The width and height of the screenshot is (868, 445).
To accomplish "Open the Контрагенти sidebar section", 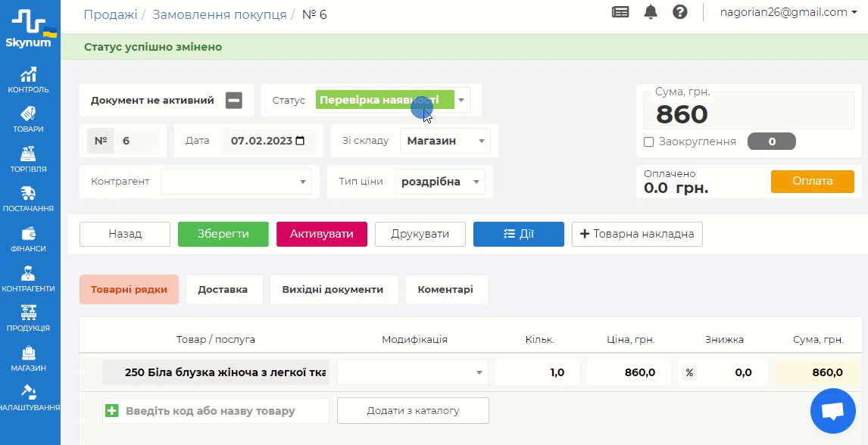I will (28, 280).
